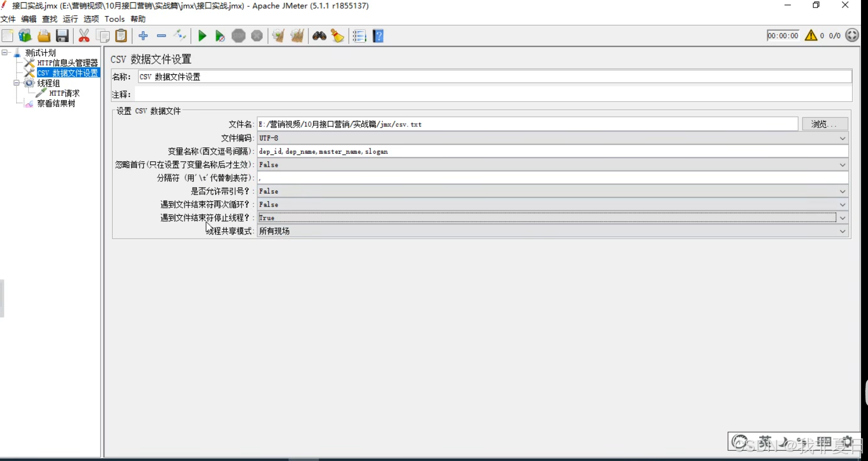Screen dimensions: 868x461
Task: Paste from clipboard icon
Action: [x=122, y=36]
